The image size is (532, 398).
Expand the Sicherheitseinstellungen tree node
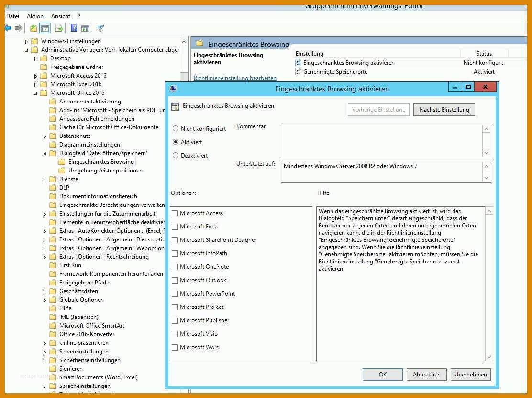point(45,360)
